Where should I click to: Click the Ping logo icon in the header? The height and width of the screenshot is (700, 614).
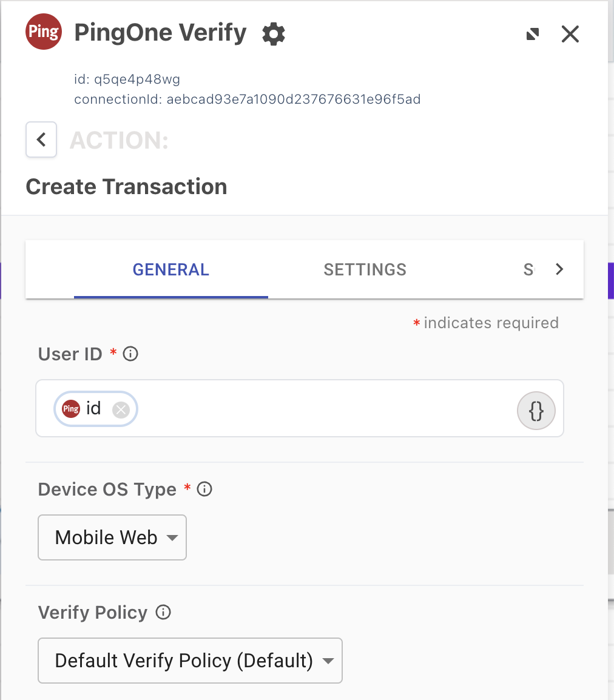coord(43,32)
